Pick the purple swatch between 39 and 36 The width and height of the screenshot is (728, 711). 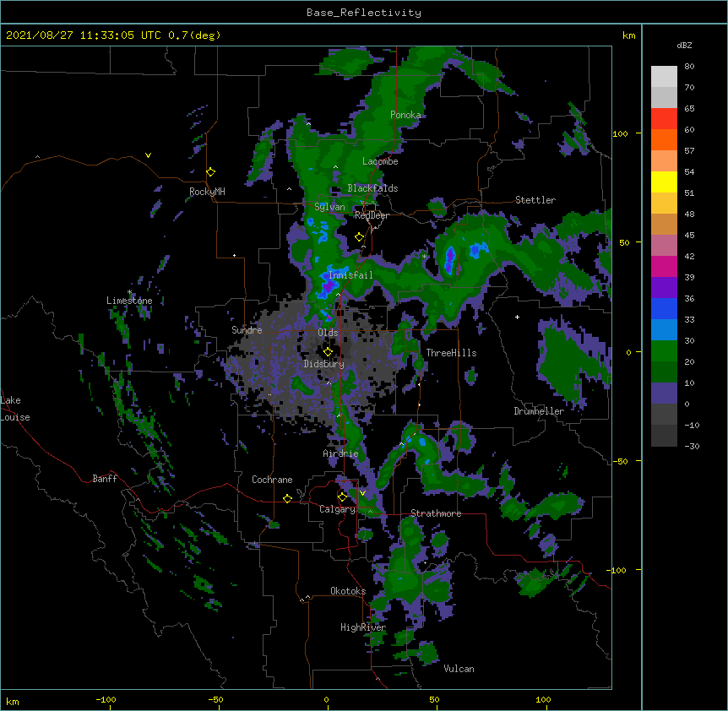pos(664,288)
